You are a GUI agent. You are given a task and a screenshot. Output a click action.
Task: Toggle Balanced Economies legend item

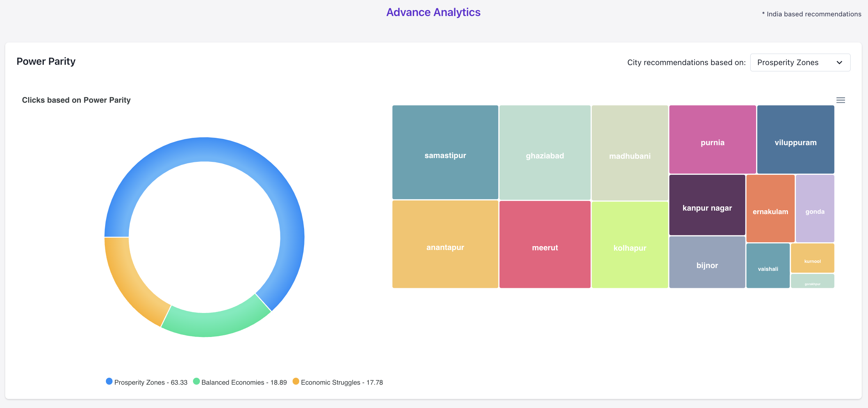[x=244, y=382]
